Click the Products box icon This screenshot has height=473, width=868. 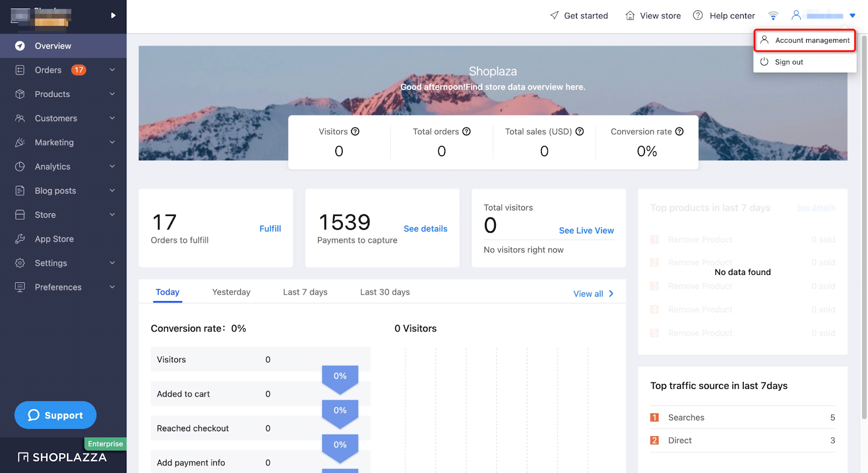(20, 94)
